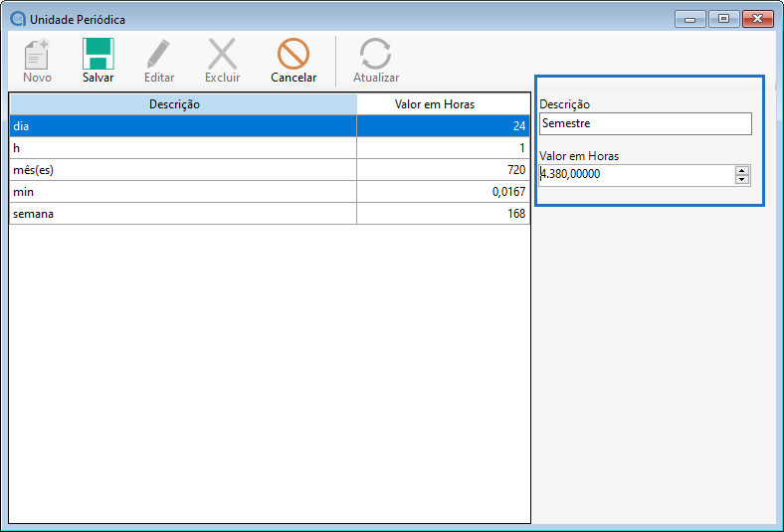Click the Descrição field containing Semestre

pos(645,123)
